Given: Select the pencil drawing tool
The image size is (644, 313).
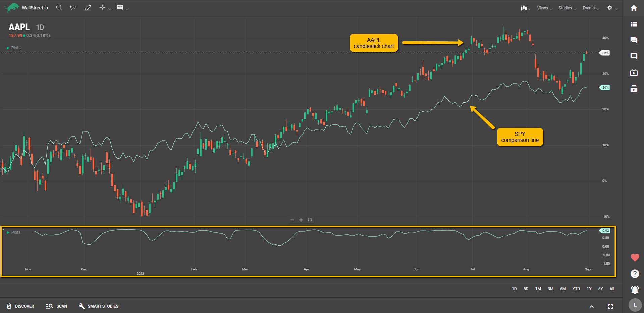Looking at the screenshot, I should [88, 8].
